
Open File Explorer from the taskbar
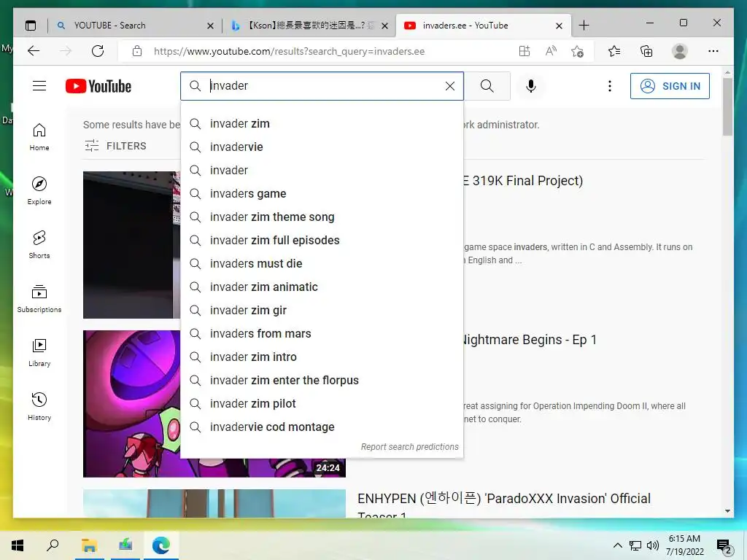pos(89,545)
